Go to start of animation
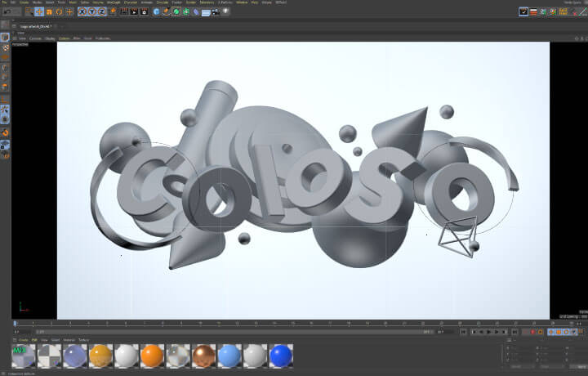This screenshot has width=588, height=376. 464,332
